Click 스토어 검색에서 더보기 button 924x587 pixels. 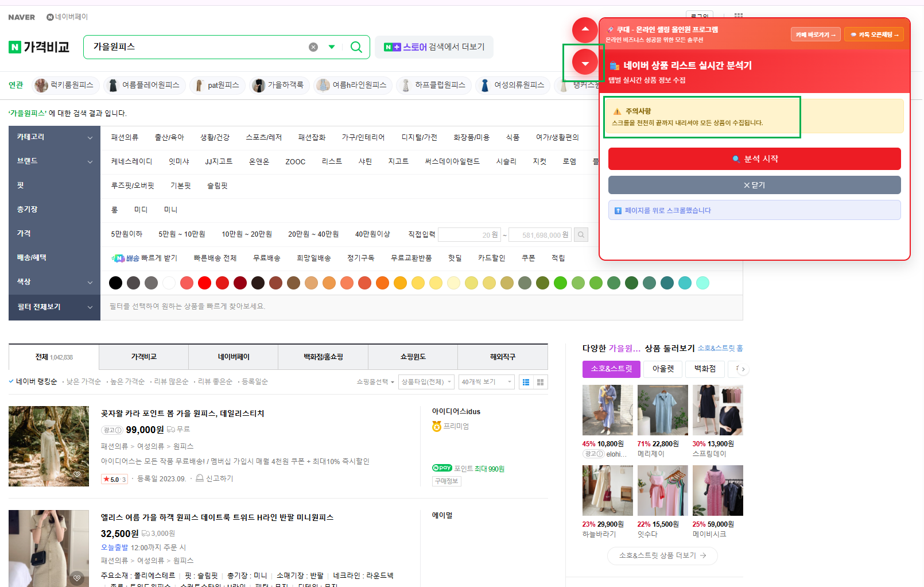coord(434,47)
